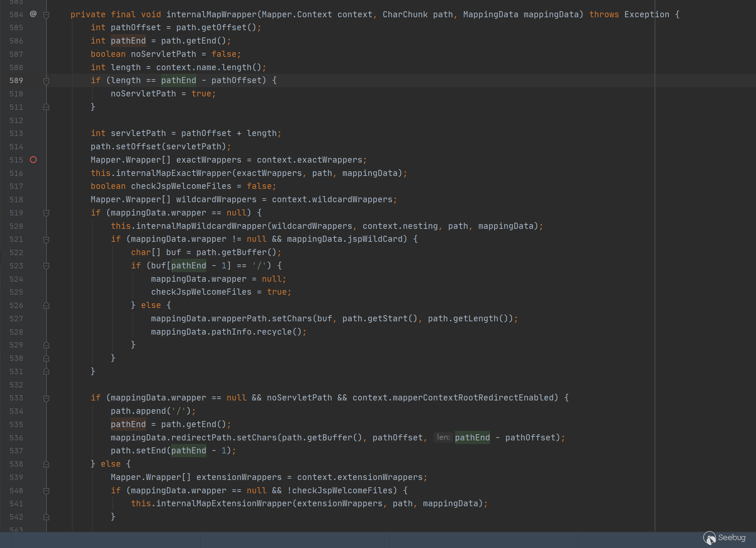Remove the breakpoint on line 515
This screenshot has width=756, height=548.
(x=33, y=160)
